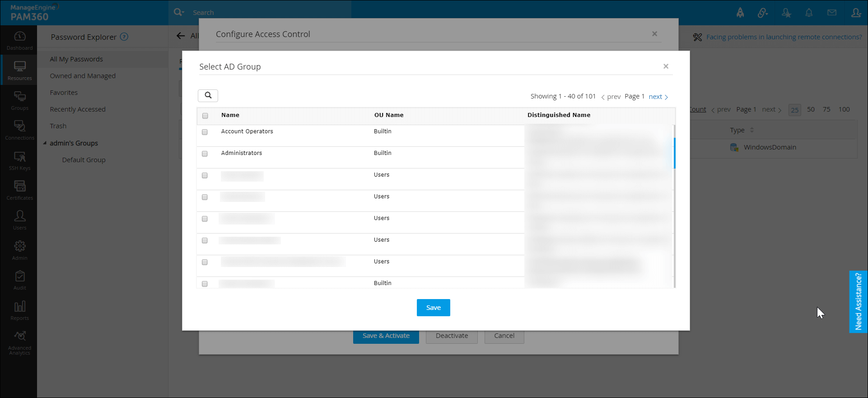868x398 pixels.
Task: Open Trash in Password Explorer
Action: [x=58, y=126]
